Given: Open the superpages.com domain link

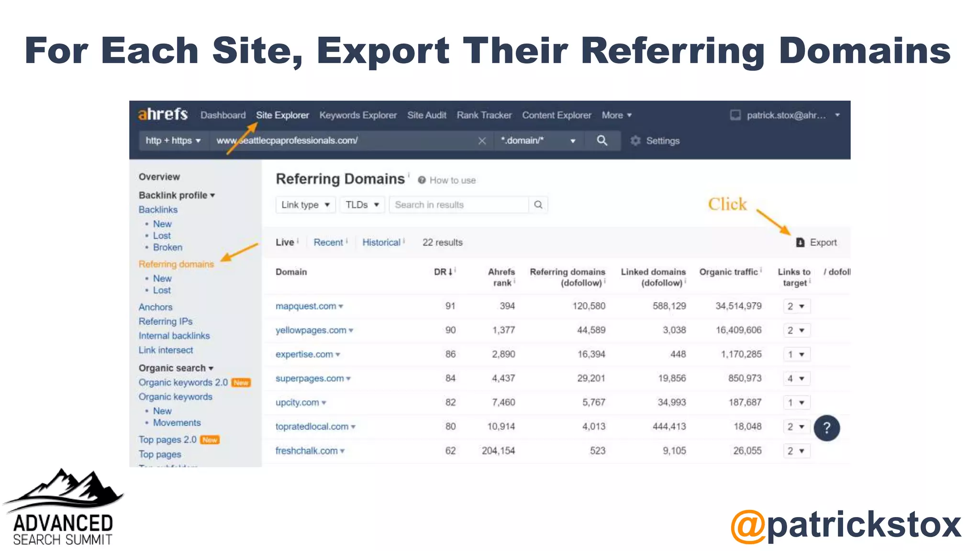Looking at the screenshot, I should [310, 378].
